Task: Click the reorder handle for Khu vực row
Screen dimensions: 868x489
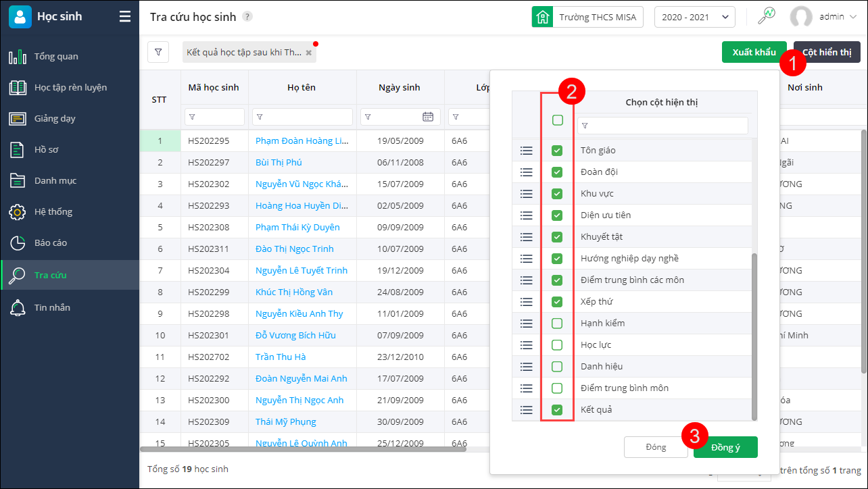Action: (x=527, y=194)
